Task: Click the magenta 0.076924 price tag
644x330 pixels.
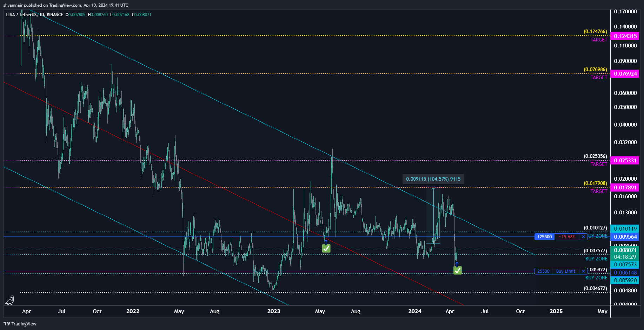Action: pos(625,73)
